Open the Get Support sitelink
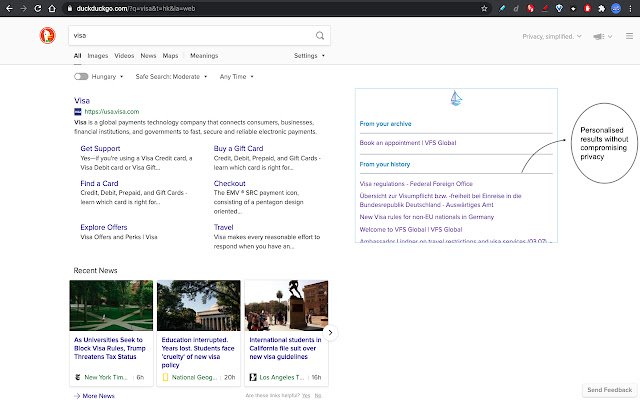 tap(100, 148)
